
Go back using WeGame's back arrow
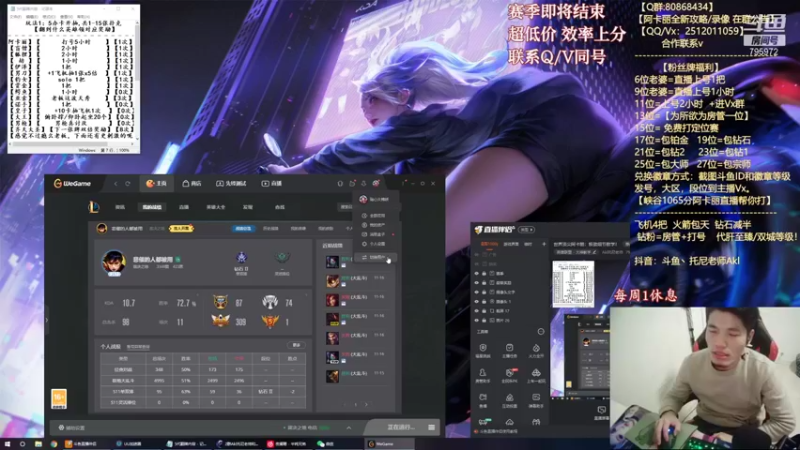116,184
